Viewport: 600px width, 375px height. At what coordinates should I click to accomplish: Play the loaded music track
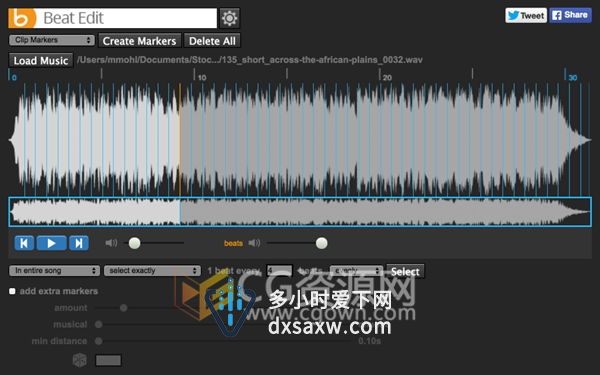(x=51, y=243)
